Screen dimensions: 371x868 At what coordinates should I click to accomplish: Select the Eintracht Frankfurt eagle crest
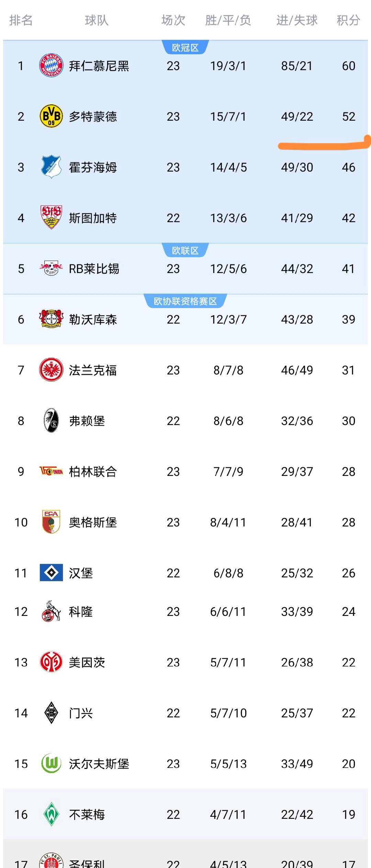click(x=51, y=370)
